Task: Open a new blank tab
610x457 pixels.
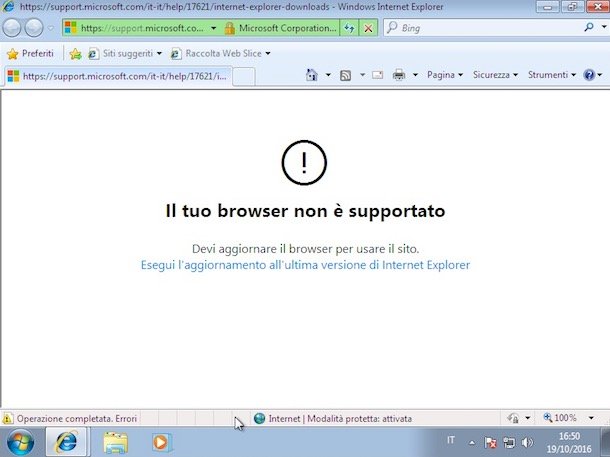Action: 244,76
